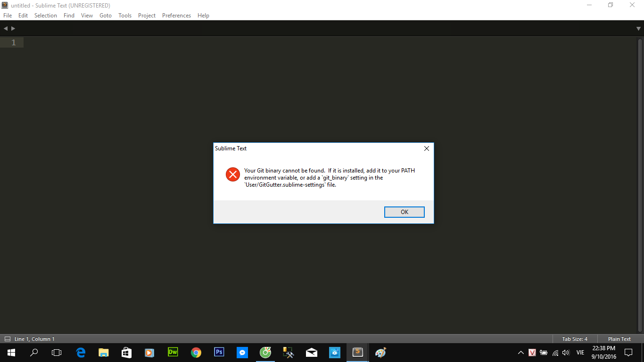Open Windows Store from taskbar
644x362 pixels.
[x=126, y=353]
